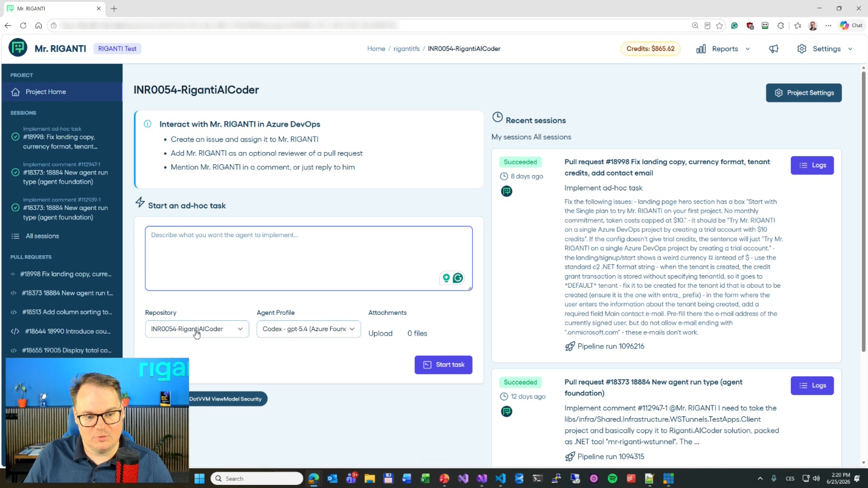Click the robot avatar in the #18998 session card
Viewport: 868px width, 488px height.
click(506, 191)
